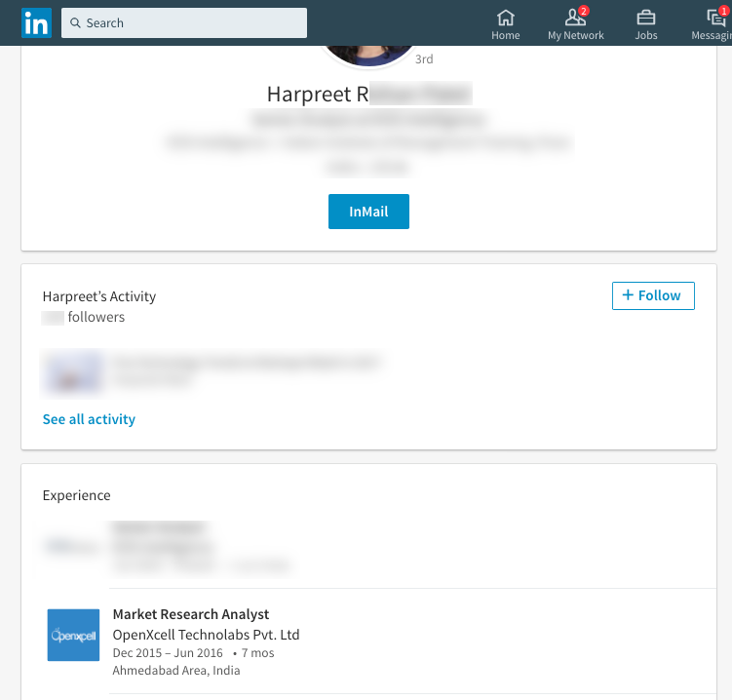Image resolution: width=732 pixels, height=700 pixels.
Task: Click the LinkedIn logo icon
Action: click(36, 22)
